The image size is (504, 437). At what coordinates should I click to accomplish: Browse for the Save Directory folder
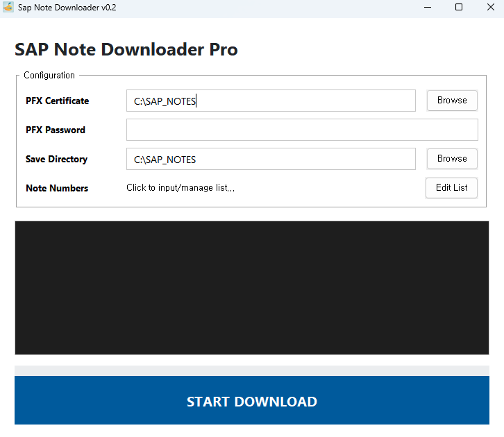(x=452, y=159)
